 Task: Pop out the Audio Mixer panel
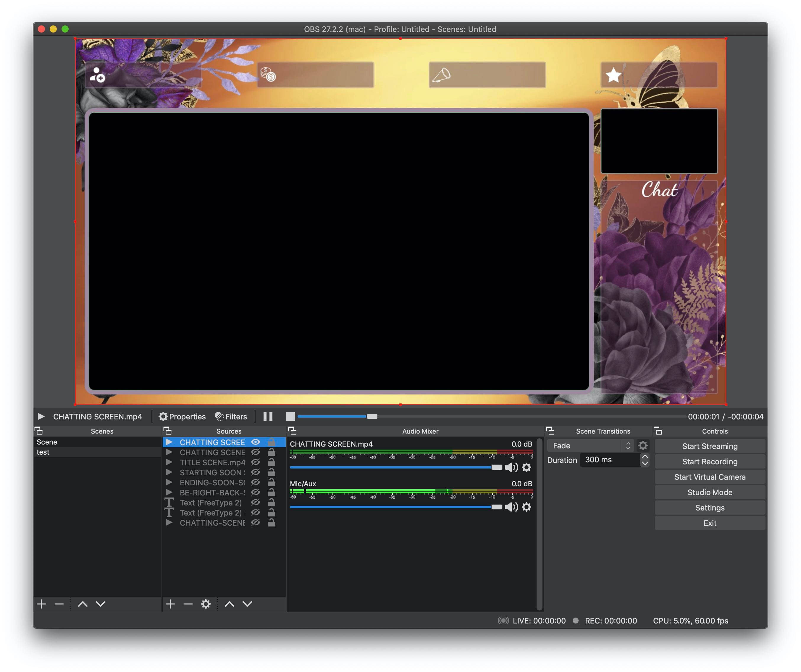tap(293, 431)
